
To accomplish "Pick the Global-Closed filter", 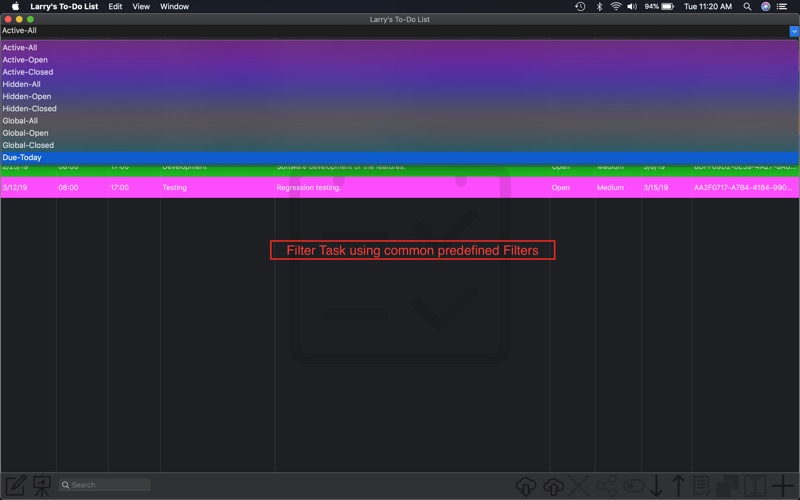I will 399,145.
